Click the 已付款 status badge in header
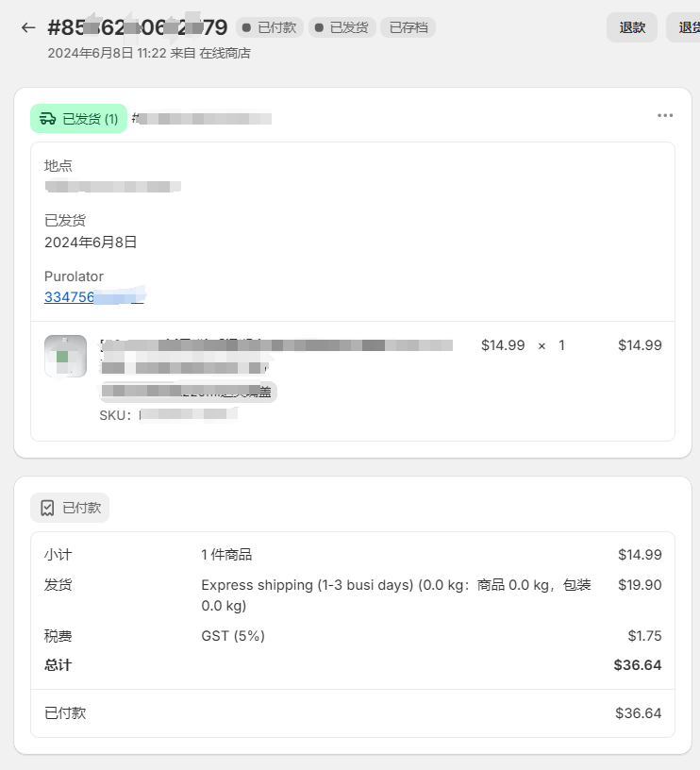700x770 pixels. (270, 27)
